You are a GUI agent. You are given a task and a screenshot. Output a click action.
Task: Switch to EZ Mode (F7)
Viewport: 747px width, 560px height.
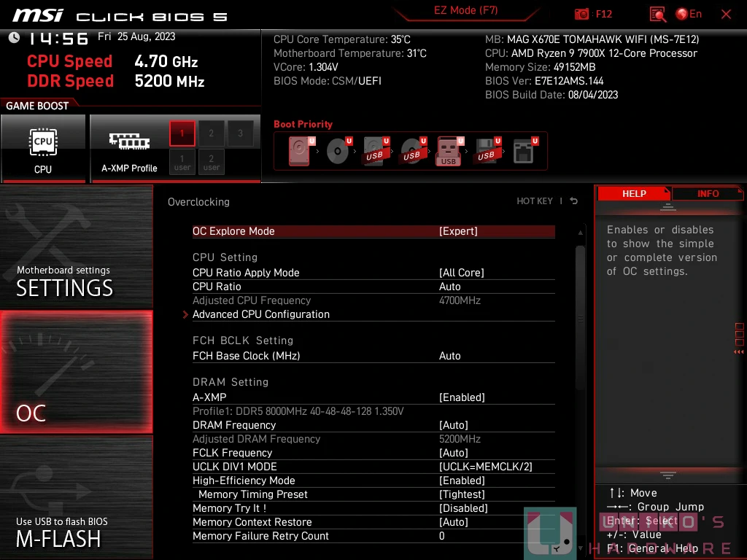(x=465, y=10)
